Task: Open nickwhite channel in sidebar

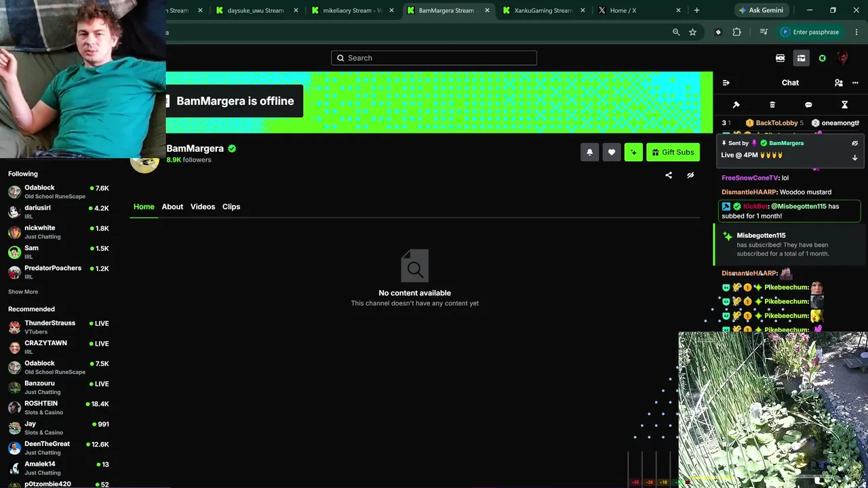Action: click(x=58, y=232)
